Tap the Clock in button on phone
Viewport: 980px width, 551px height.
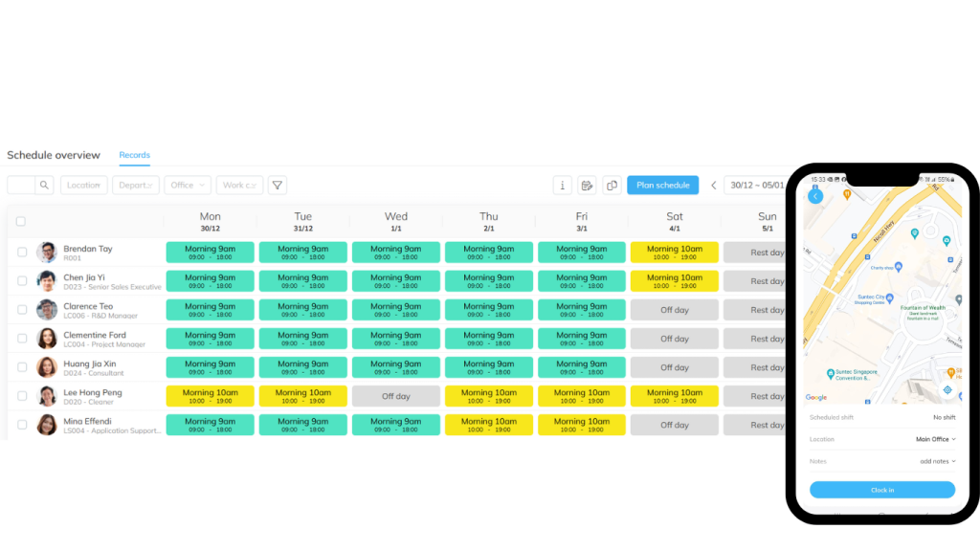(881, 490)
